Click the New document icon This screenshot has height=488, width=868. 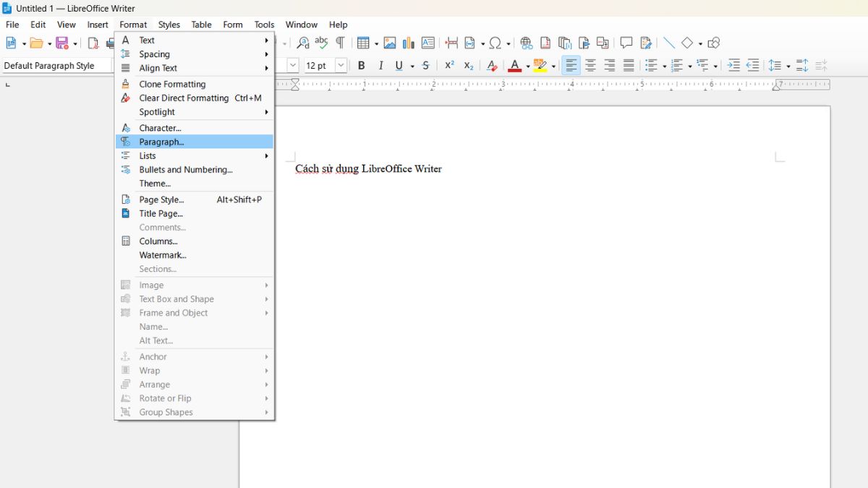[x=12, y=43]
